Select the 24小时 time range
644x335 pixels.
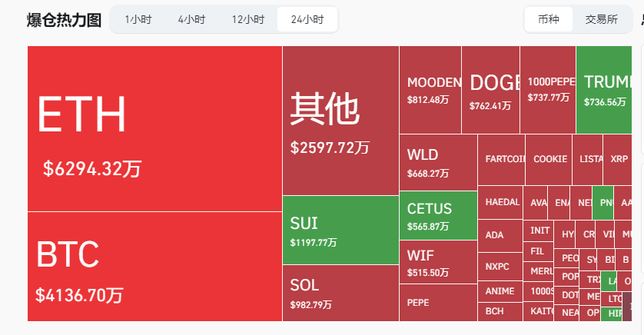click(307, 20)
